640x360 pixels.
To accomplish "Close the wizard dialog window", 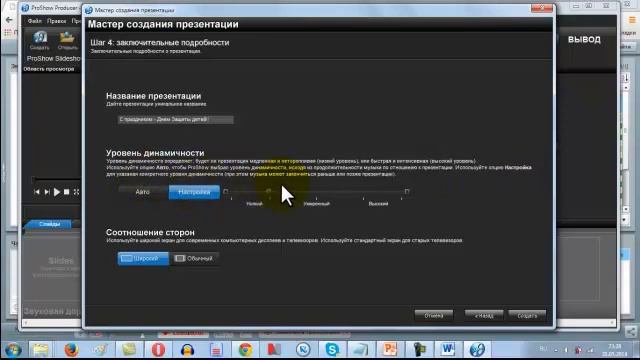I will click(542, 8).
